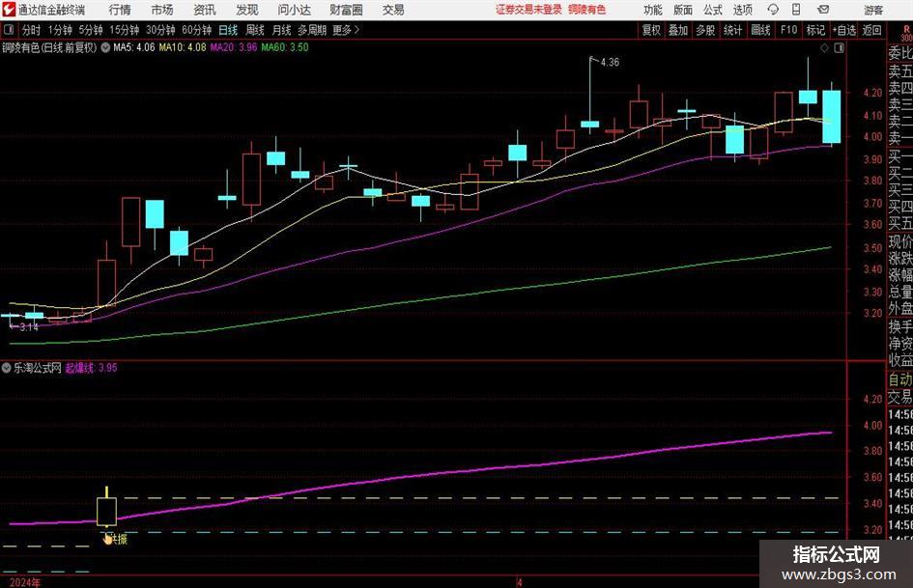Click the MA5: 4.06 indicator value

pos(134,47)
